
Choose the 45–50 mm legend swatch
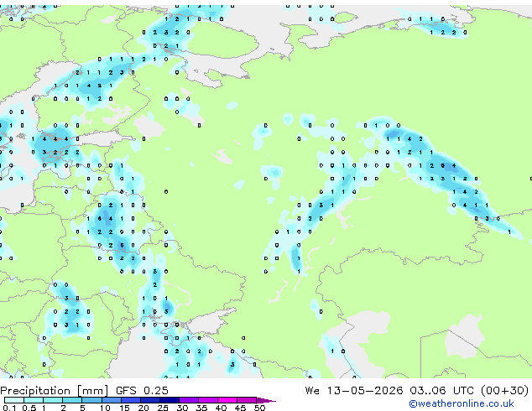click(247, 400)
